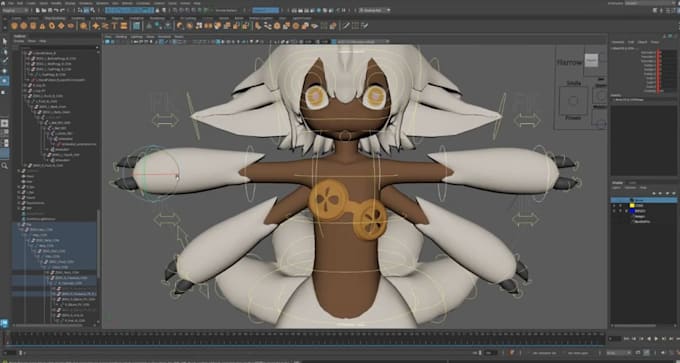The width and height of the screenshot is (680, 363).
Task: Click the New Scene icon in status line
Action: tap(37, 10)
